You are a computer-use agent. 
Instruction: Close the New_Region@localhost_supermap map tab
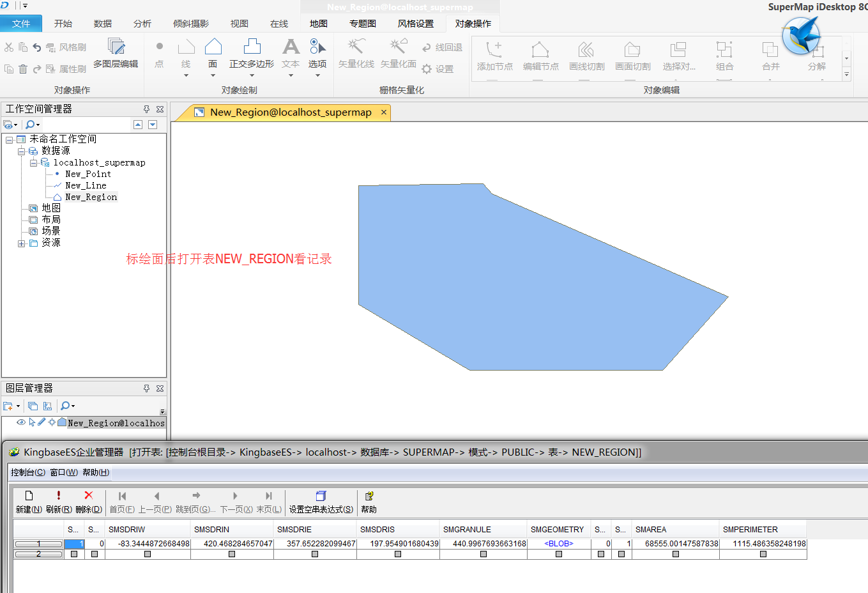pos(384,112)
